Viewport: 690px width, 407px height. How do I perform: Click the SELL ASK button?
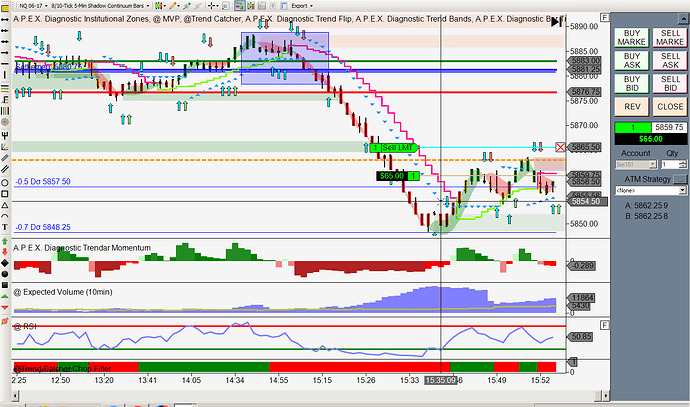tap(670, 60)
